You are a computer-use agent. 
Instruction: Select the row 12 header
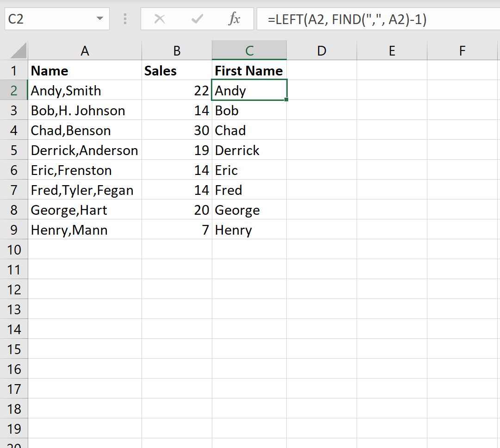coord(14,289)
